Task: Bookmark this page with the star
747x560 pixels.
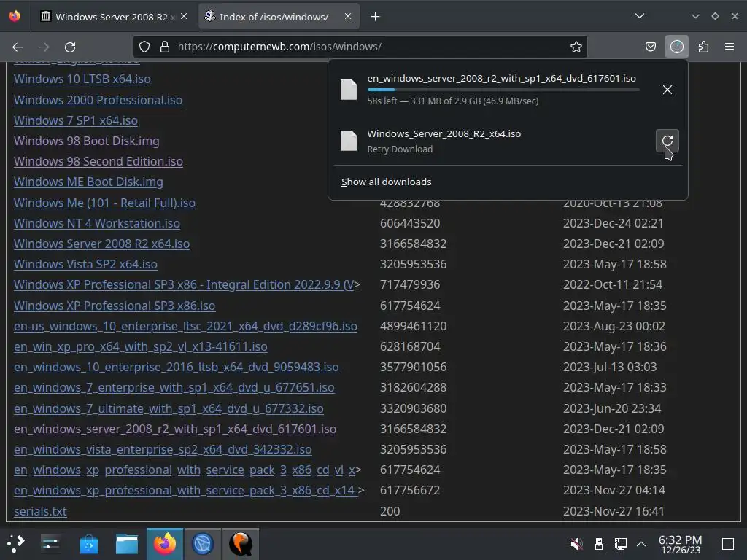Action: (576, 47)
